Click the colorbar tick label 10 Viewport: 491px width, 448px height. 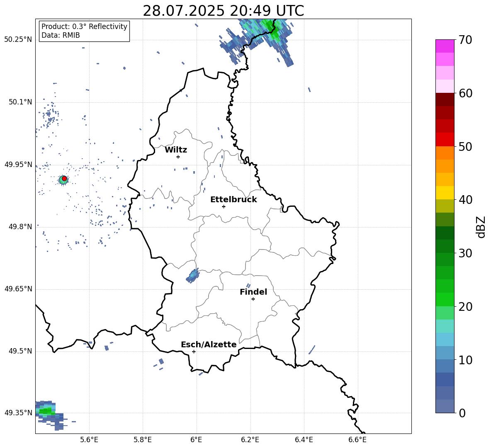click(x=465, y=360)
